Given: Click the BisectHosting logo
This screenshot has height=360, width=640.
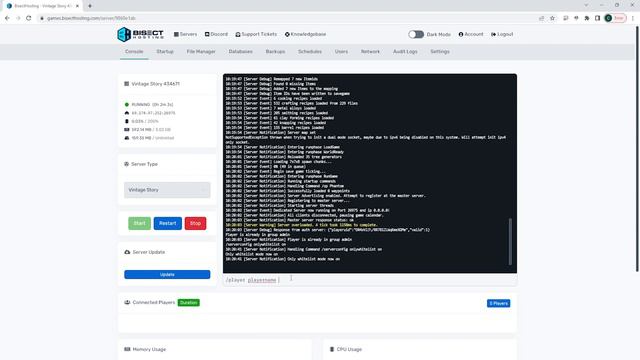Looking at the screenshot, I should 140,34.
